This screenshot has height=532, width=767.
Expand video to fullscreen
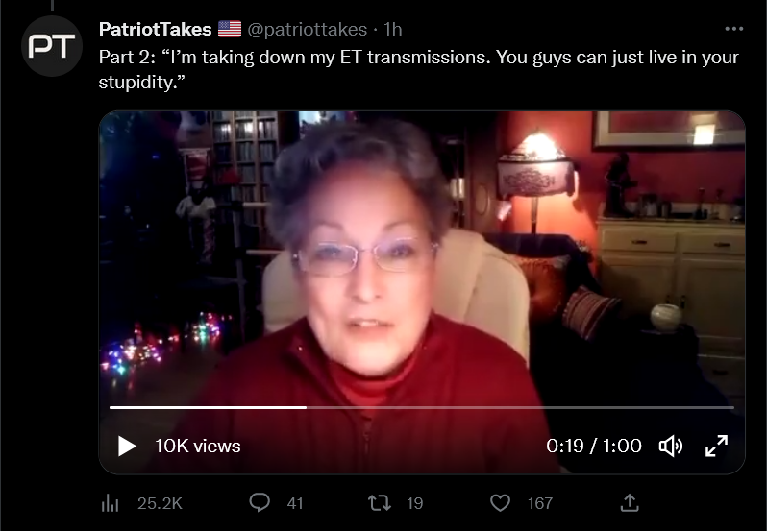pos(717,446)
